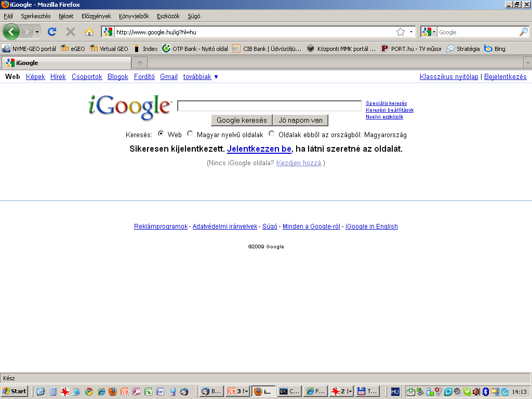
Task: Go back with the green Back arrow
Action: tap(11, 32)
